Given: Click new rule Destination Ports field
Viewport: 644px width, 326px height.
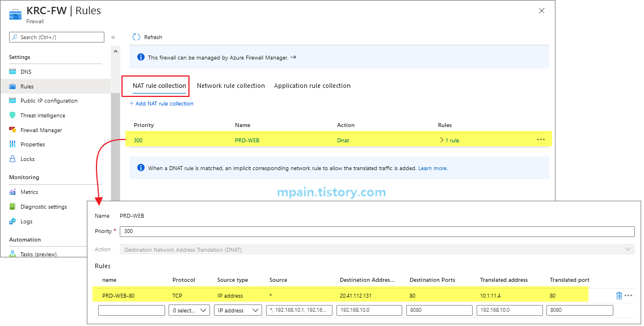Looking at the screenshot, I should 440,310.
